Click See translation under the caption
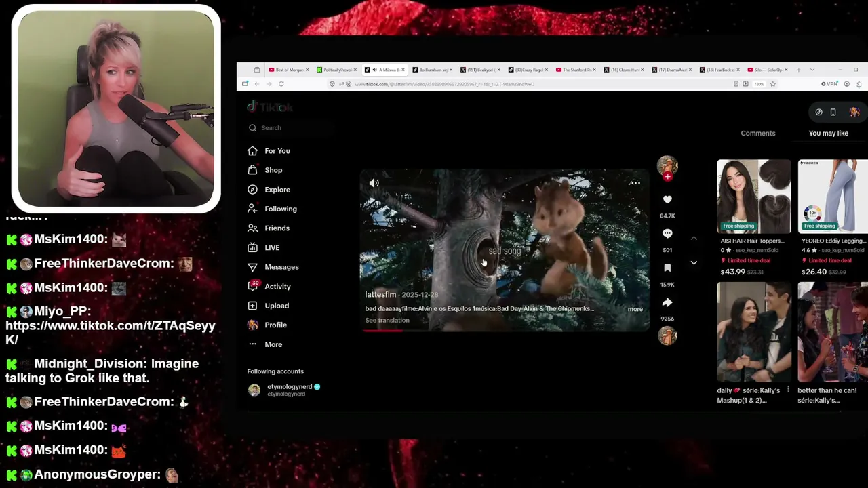 pyautogui.click(x=387, y=321)
